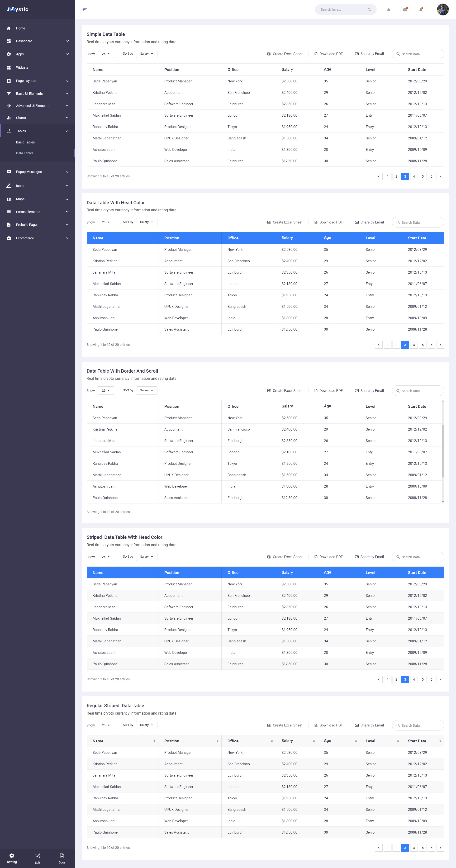The height and width of the screenshot is (868, 456).
Task: Toggle sort on Regular Striped Salary column
Action: tap(314, 741)
